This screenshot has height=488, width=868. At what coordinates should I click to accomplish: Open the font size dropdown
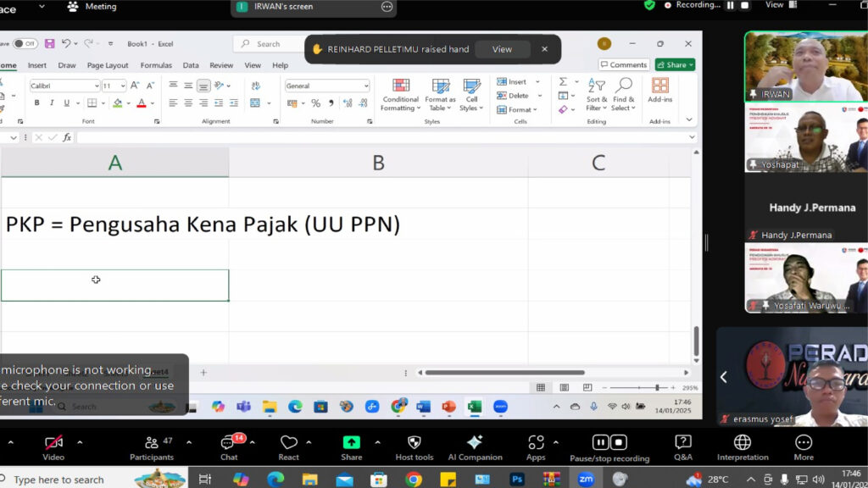tap(122, 86)
